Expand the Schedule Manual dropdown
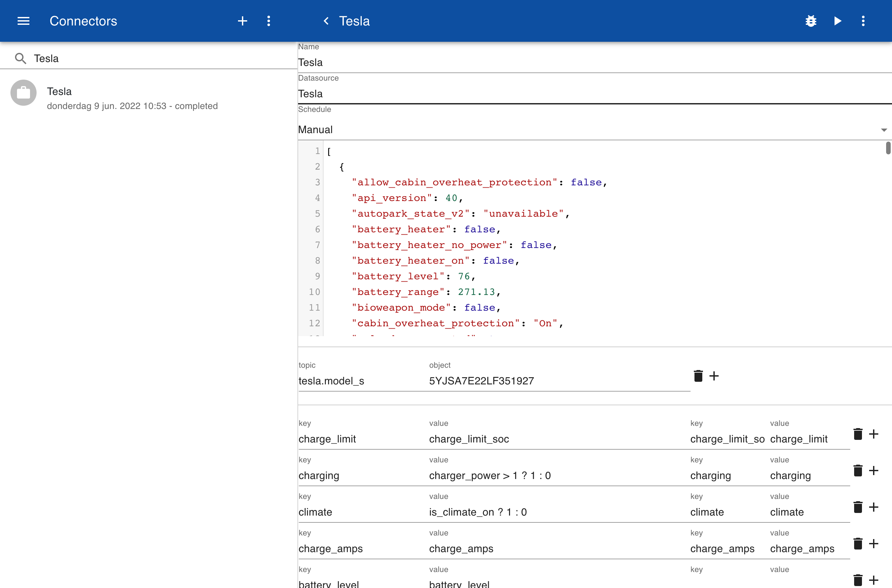Screen dimensions: 892x588 pos(595,130)
